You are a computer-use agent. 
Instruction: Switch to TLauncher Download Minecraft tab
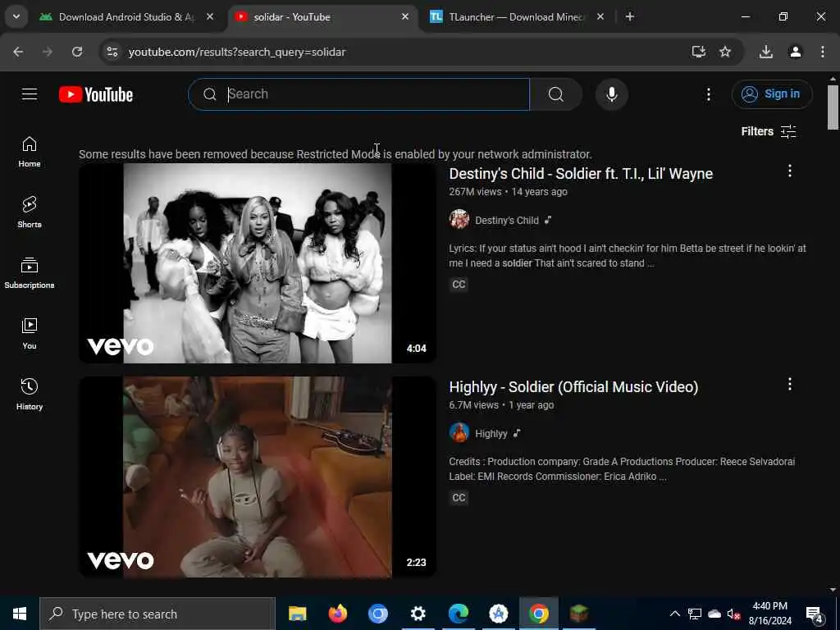pyautogui.click(x=515, y=17)
